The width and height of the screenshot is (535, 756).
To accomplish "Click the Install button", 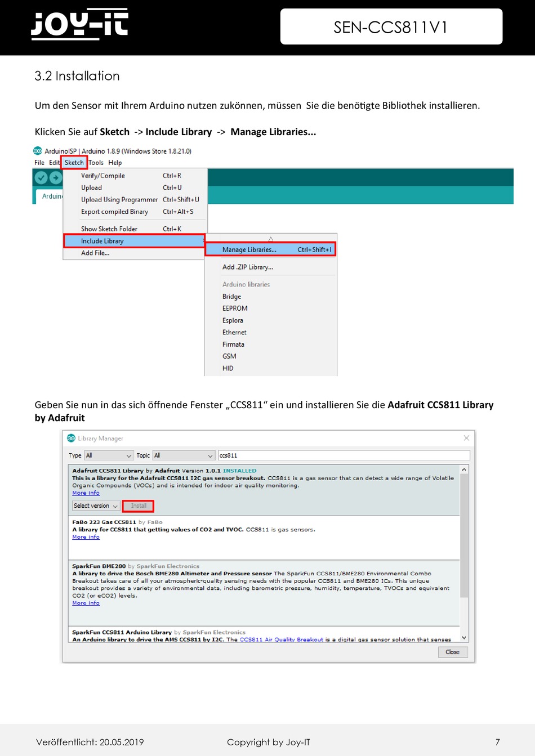I will [138, 506].
